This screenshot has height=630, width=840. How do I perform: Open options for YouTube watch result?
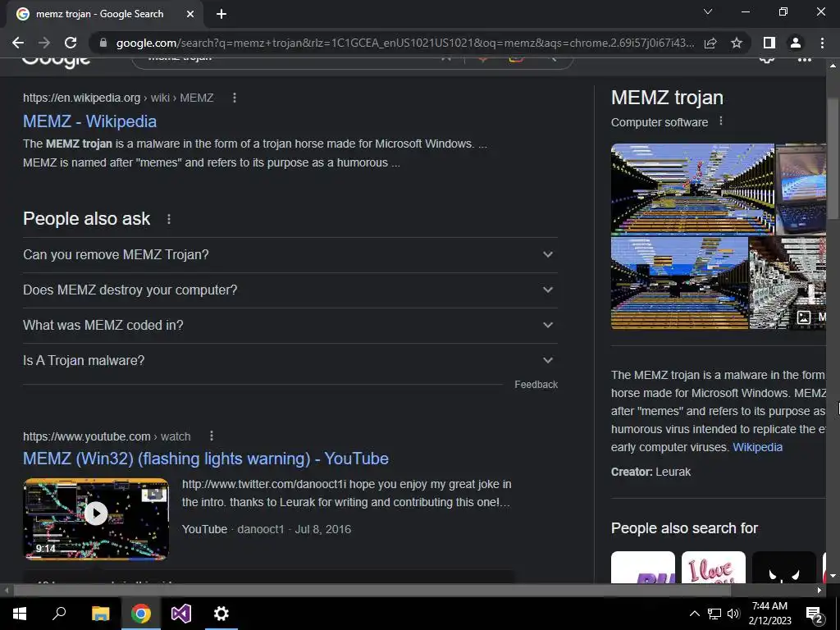coord(212,436)
